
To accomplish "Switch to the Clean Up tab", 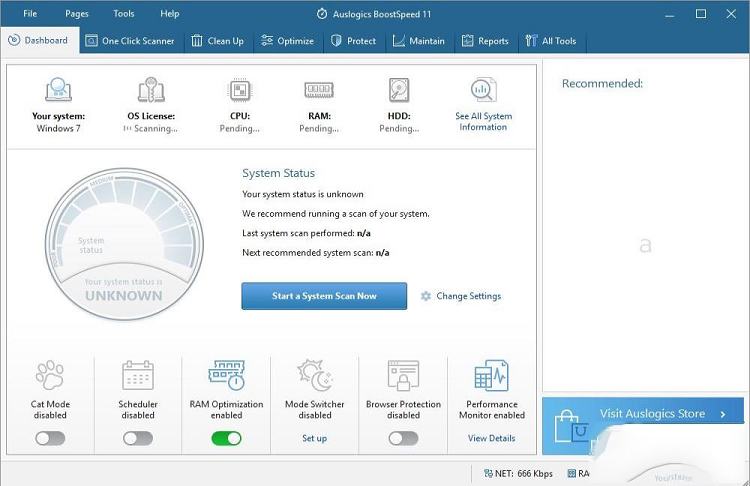I will click(217, 41).
